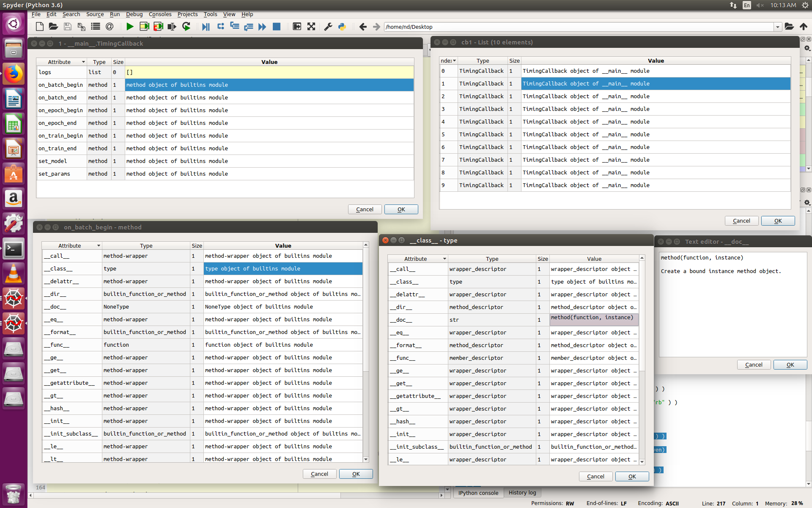The width and height of the screenshot is (812, 508).
Task: Run the current file with green play icon
Action: click(x=130, y=26)
